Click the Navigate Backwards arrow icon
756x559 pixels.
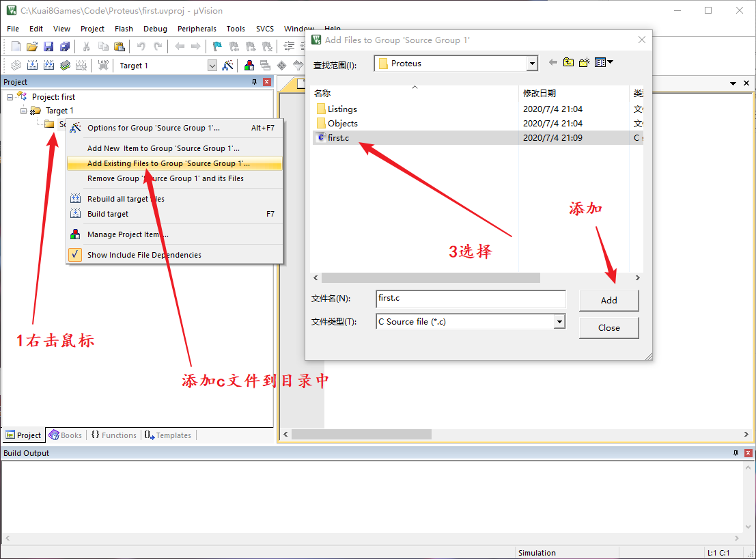click(x=180, y=46)
